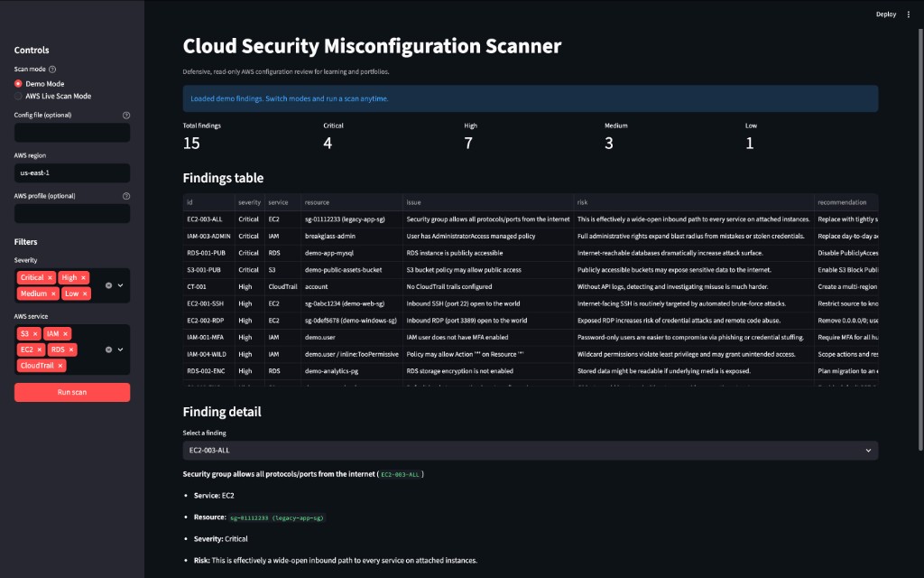Click the demo-public-assets-bucket resource cell

pos(351,270)
